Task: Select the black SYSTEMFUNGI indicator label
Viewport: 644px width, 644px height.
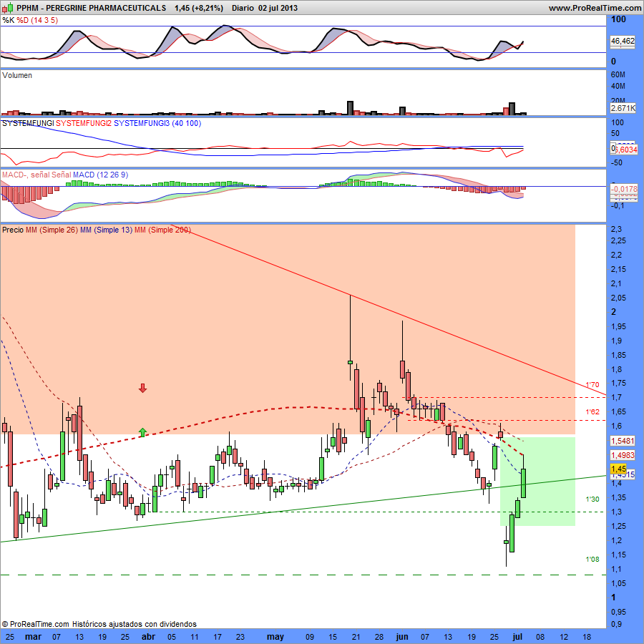Action: pyautogui.click(x=28, y=123)
